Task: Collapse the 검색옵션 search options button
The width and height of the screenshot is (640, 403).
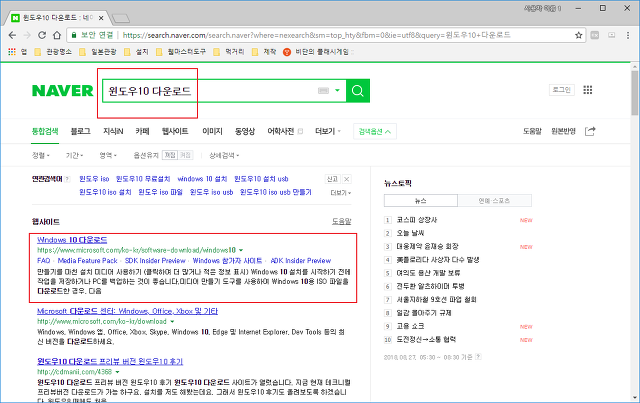Action: (x=375, y=131)
